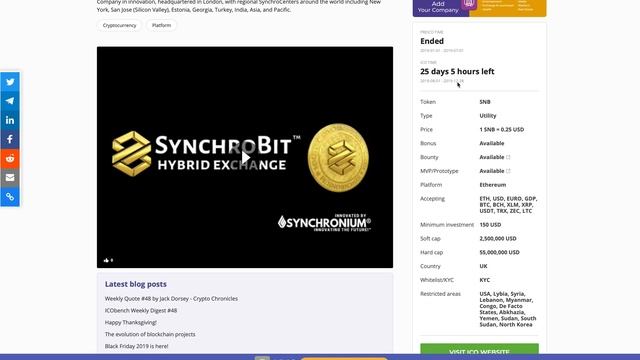
Task: Click the MVP/Prototype Available link
Action: tap(491, 171)
